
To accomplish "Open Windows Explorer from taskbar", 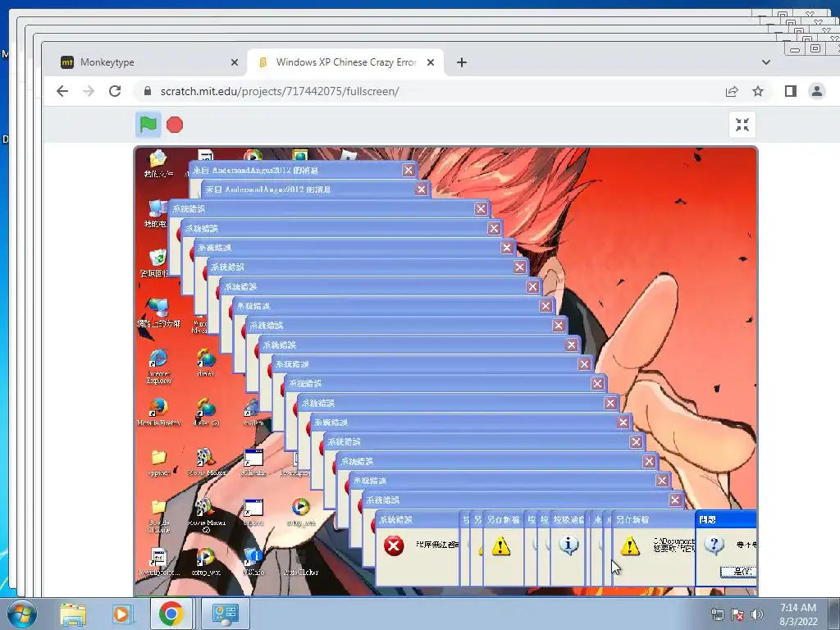I will [73, 614].
